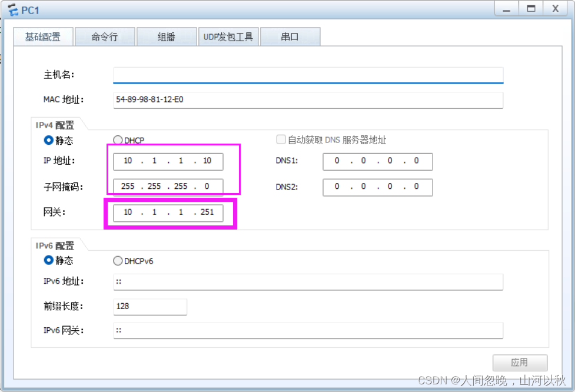The height and width of the screenshot is (392, 575).
Task: Click the PC1 title bar icon
Action: tap(13, 10)
